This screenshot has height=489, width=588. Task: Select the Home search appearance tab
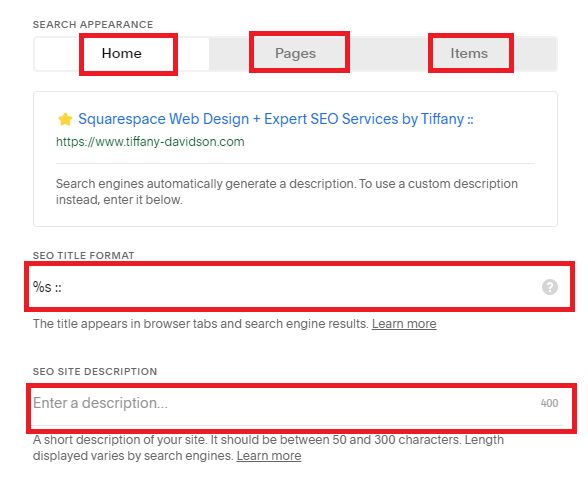tap(122, 54)
